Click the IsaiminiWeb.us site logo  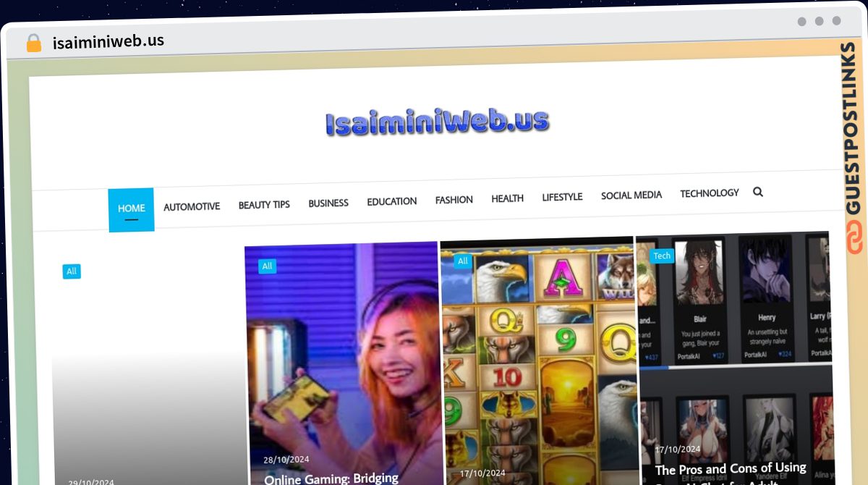tap(437, 122)
